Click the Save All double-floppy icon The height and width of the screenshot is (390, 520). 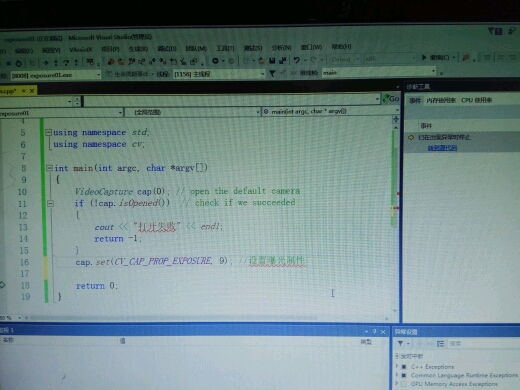tap(283, 60)
